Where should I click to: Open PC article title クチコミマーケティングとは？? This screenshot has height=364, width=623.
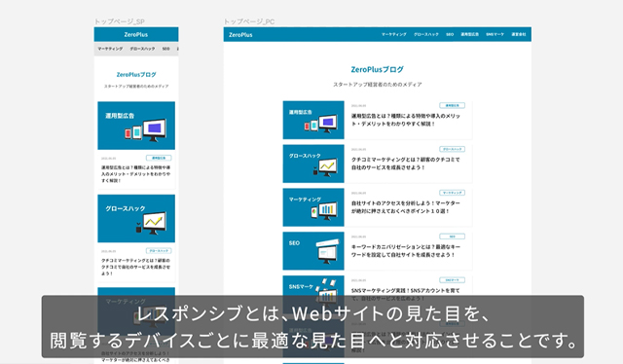[x=405, y=164]
